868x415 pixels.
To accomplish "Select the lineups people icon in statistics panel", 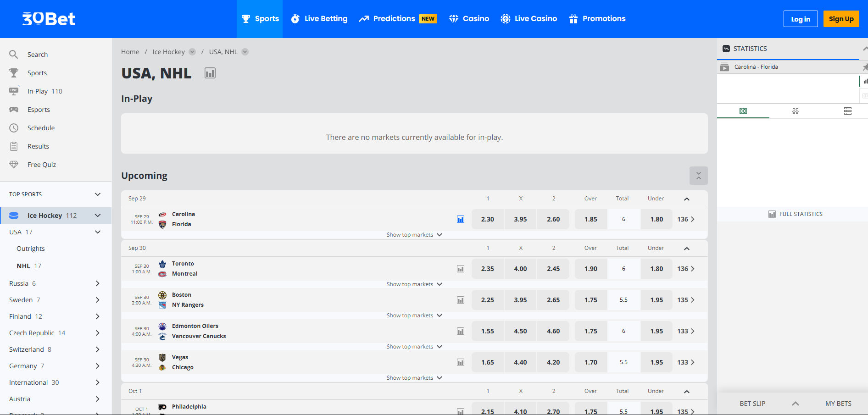I will 796,111.
